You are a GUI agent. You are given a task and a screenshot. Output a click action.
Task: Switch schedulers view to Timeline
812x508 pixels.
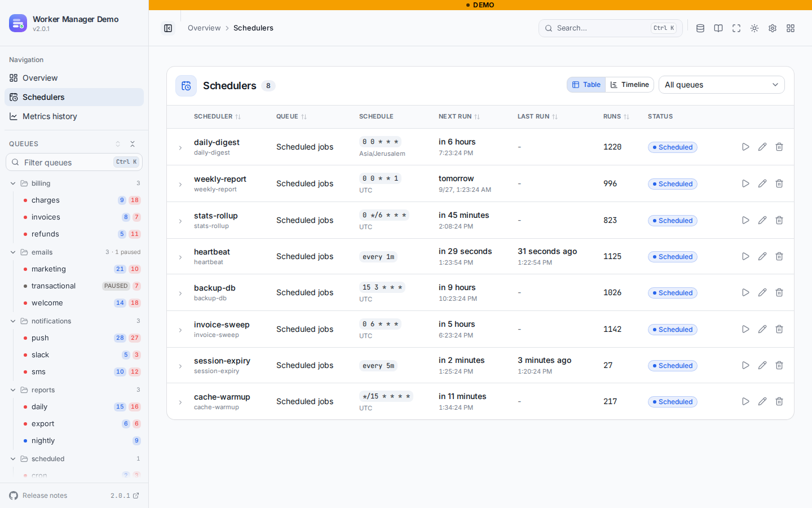(x=630, y=85)
